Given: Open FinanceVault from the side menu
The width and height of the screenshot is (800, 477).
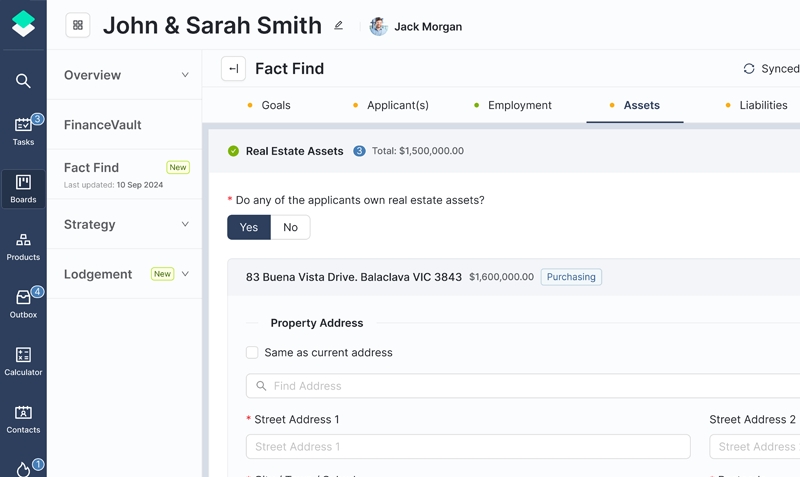Looking at the screenshot, I should coord(103,125).
